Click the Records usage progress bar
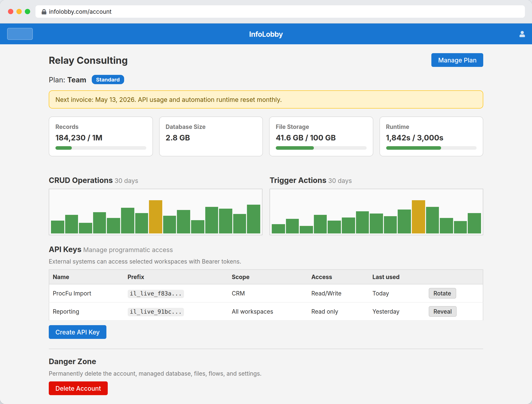532x404 pixels. click(x=100, y=148)
